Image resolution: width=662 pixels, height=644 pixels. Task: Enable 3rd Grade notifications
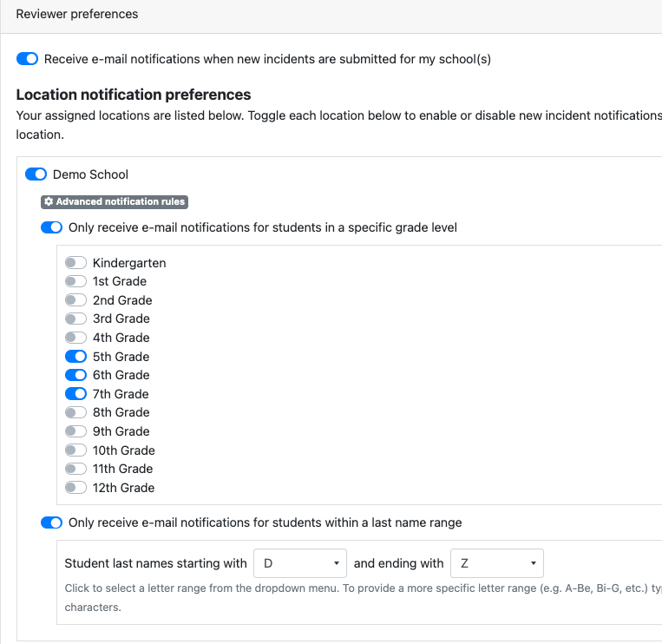pos(76,319)
